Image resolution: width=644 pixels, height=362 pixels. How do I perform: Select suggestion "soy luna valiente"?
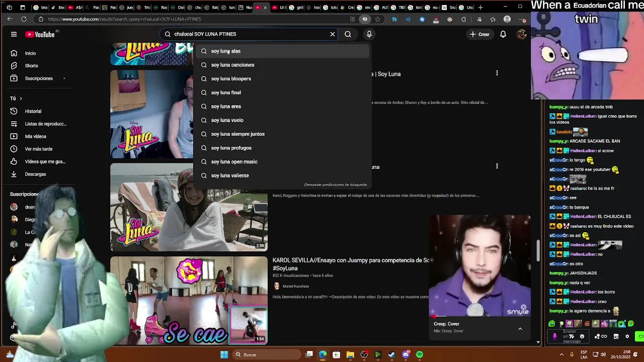coord(282,175)
